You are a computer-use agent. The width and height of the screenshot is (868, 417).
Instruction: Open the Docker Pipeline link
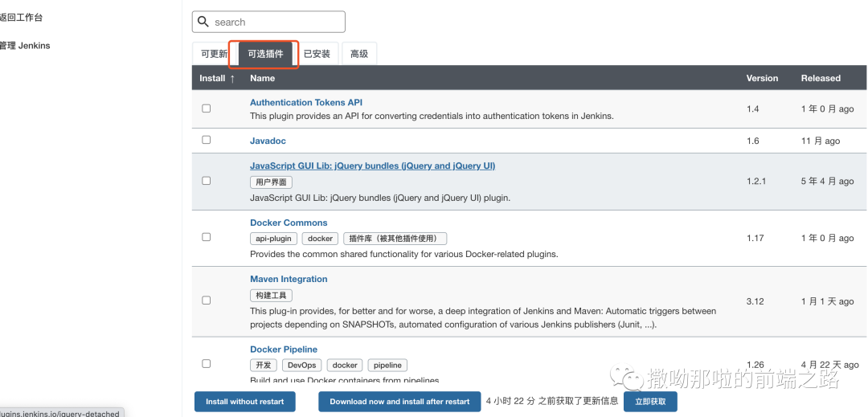284,350
